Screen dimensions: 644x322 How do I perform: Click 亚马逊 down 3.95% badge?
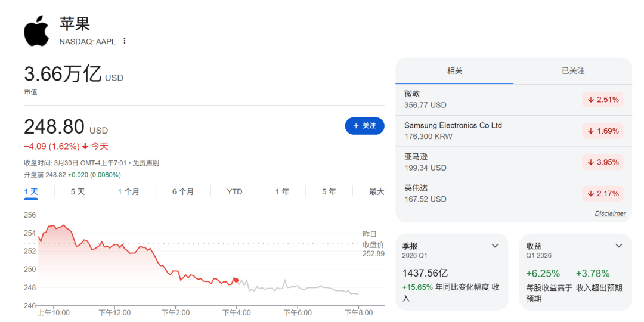(x=602, y=162)
